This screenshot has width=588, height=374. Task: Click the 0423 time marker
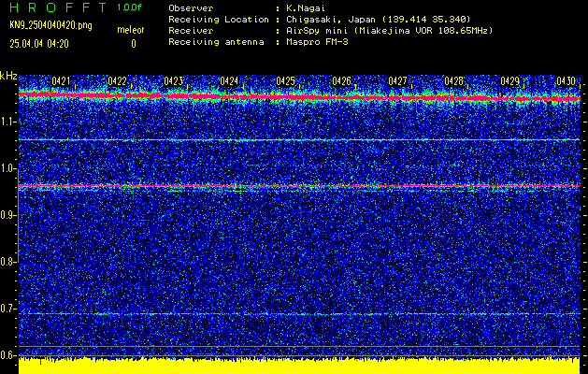coord(173,81)
